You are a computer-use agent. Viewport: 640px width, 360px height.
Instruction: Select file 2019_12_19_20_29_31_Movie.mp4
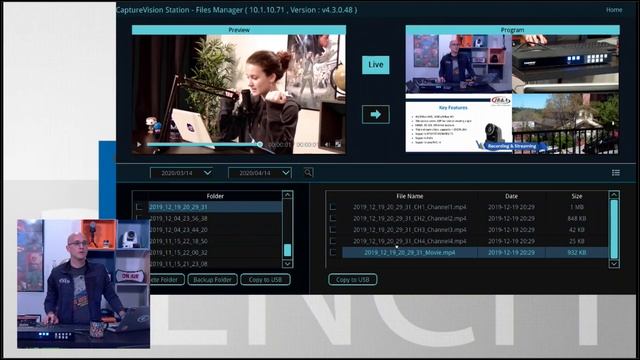[x=409, y=253]
